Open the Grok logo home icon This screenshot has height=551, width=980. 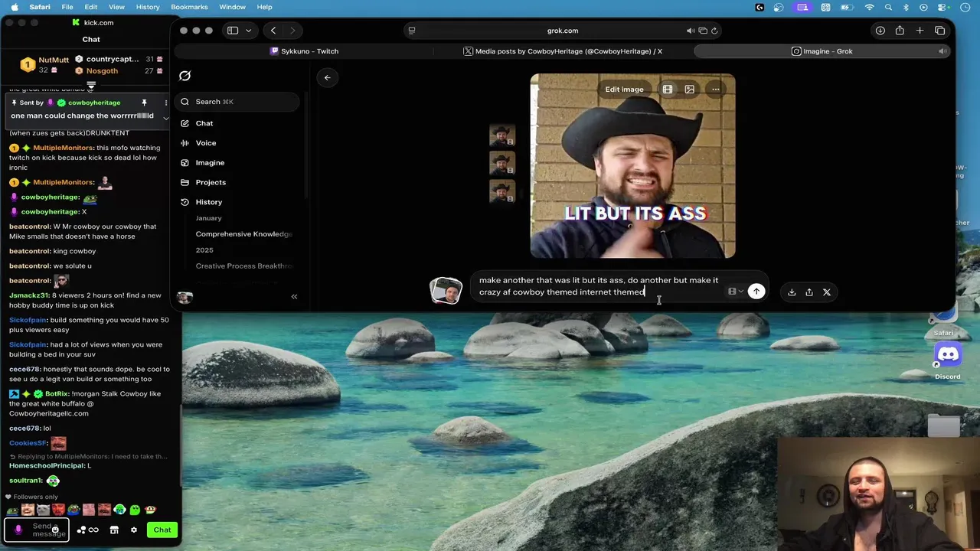tap(185, 76)
